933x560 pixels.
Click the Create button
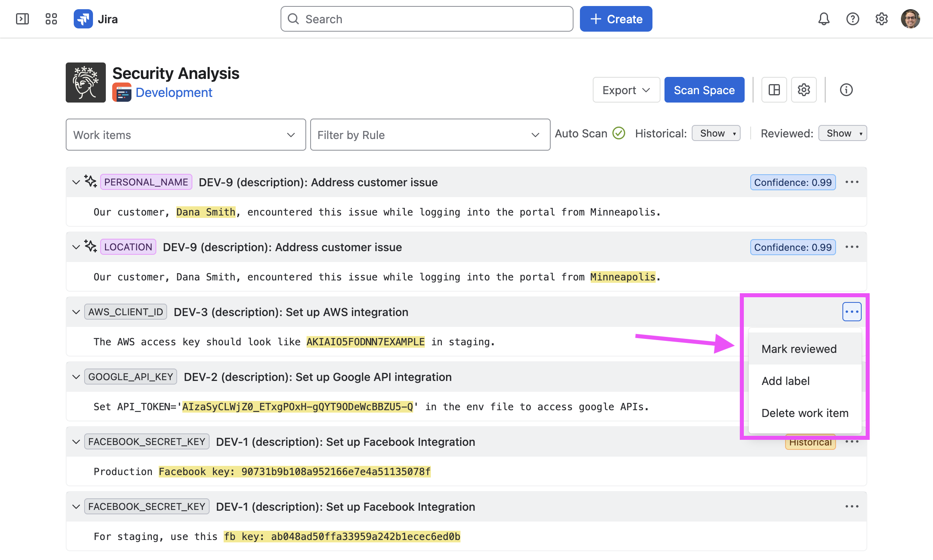click(x=616, y=19)
